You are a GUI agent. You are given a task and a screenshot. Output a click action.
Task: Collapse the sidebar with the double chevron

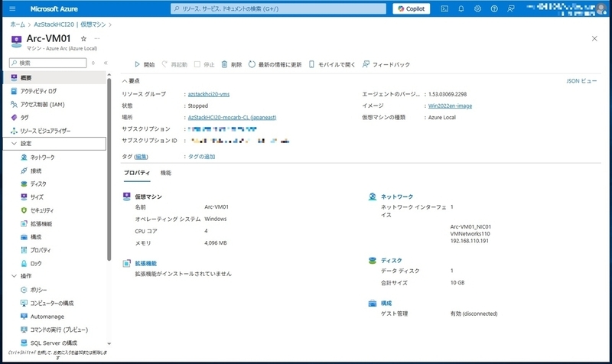[106, 63]
